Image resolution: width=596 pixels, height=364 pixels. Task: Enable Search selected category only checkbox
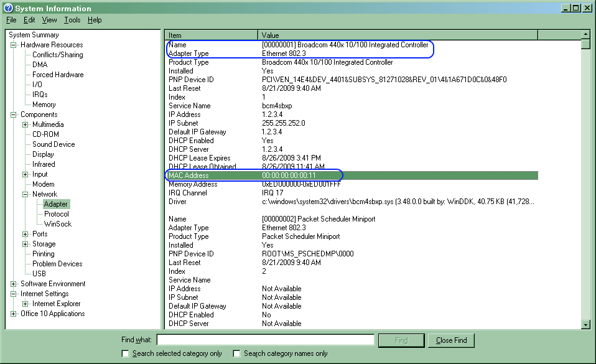point(126,353)
